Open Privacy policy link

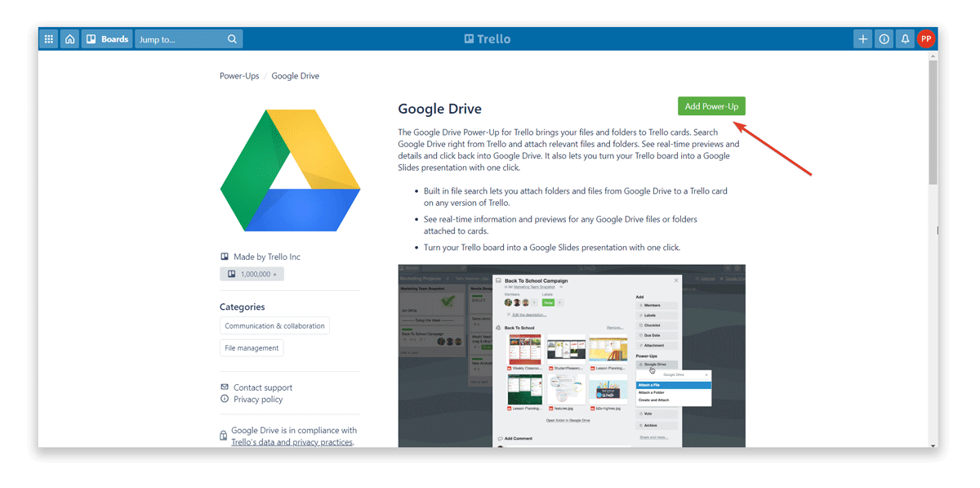(x=258, y=400)
